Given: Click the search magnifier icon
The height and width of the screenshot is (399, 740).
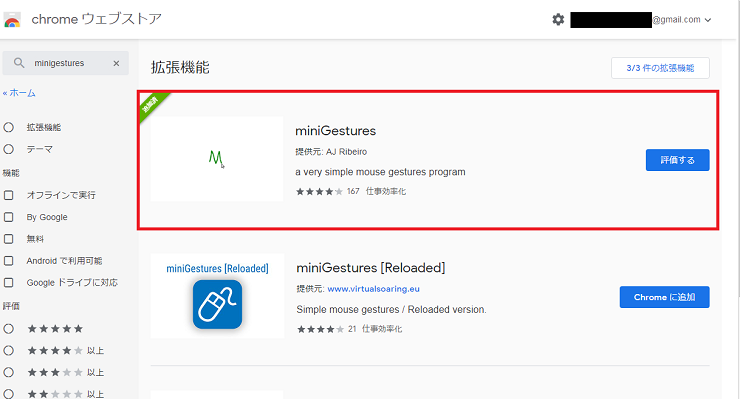Looking at the screenshot, I should click(19, 63).
